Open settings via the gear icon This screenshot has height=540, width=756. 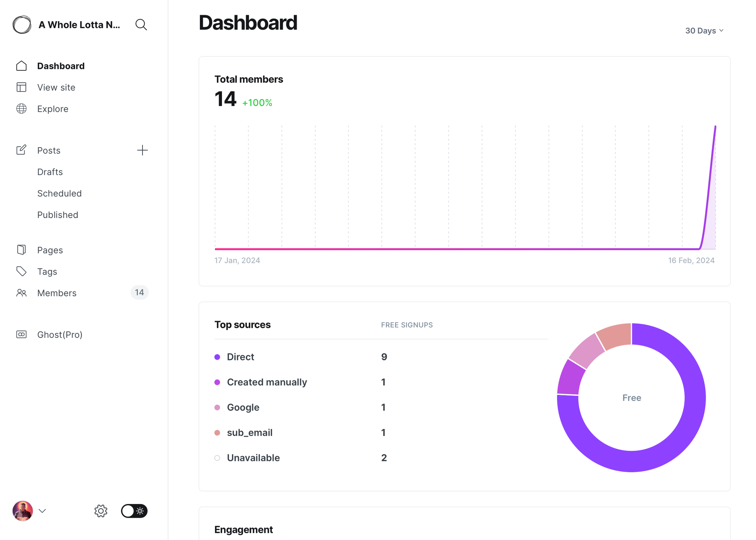click(x=101, y=511)
